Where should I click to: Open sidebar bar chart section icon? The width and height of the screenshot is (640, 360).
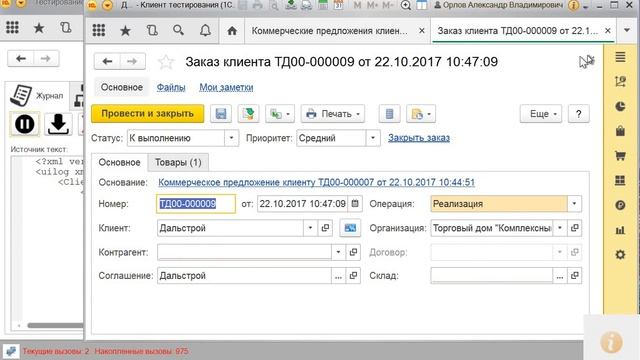[x=620, y=230]
